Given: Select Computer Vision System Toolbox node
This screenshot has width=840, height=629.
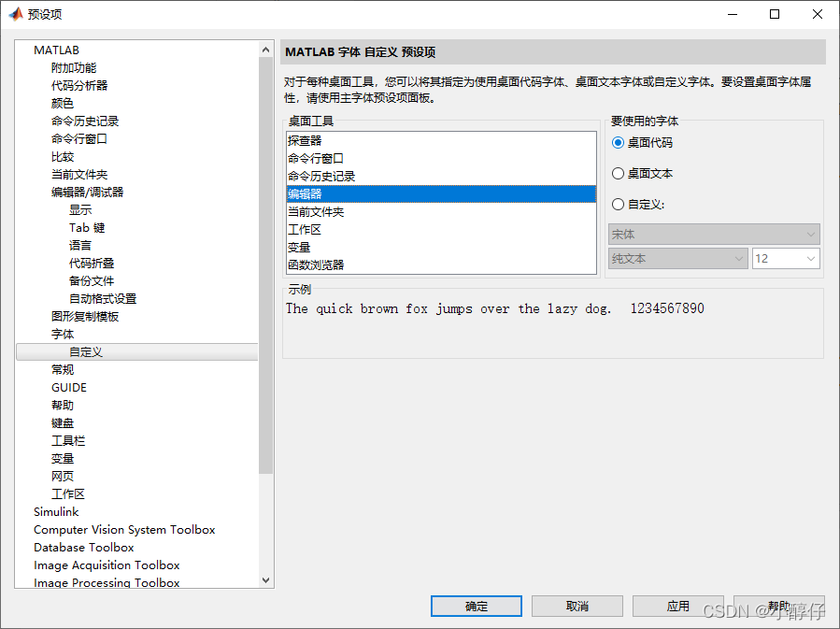Looking at the screenshot, I should [124, 529].
